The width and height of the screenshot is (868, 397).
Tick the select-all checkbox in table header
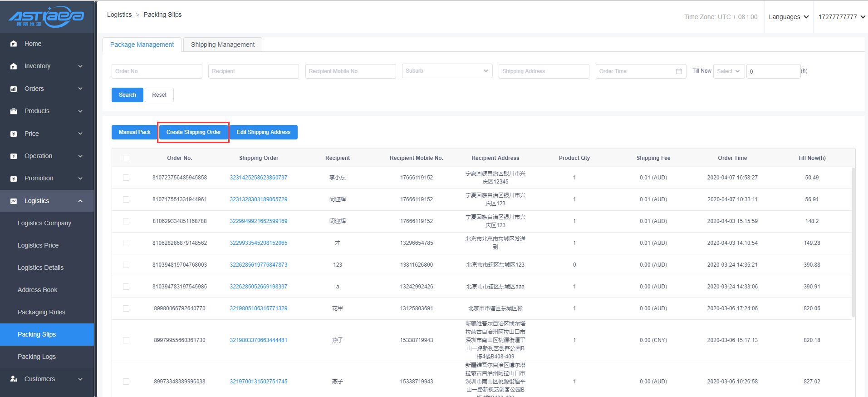tap(126, 158)
